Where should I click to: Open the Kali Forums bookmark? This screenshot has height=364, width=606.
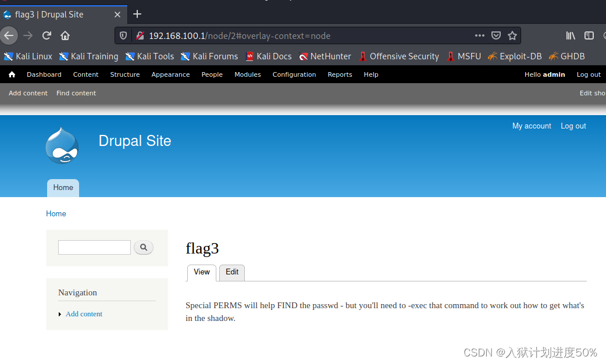(209, 56)
